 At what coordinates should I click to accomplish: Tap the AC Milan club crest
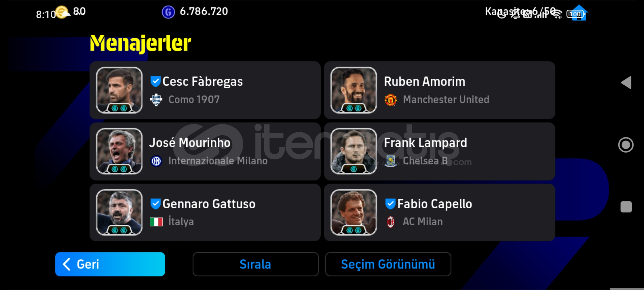click(x=391, y=222)
